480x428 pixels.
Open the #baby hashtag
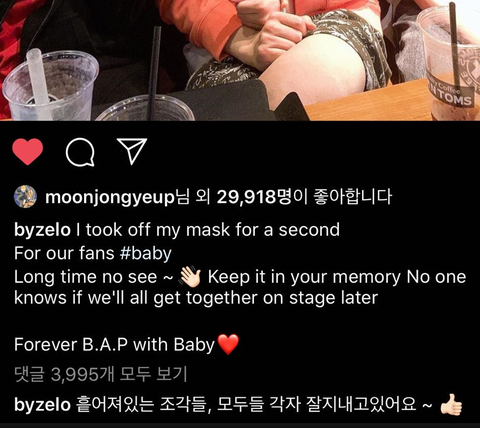[145, 253]
